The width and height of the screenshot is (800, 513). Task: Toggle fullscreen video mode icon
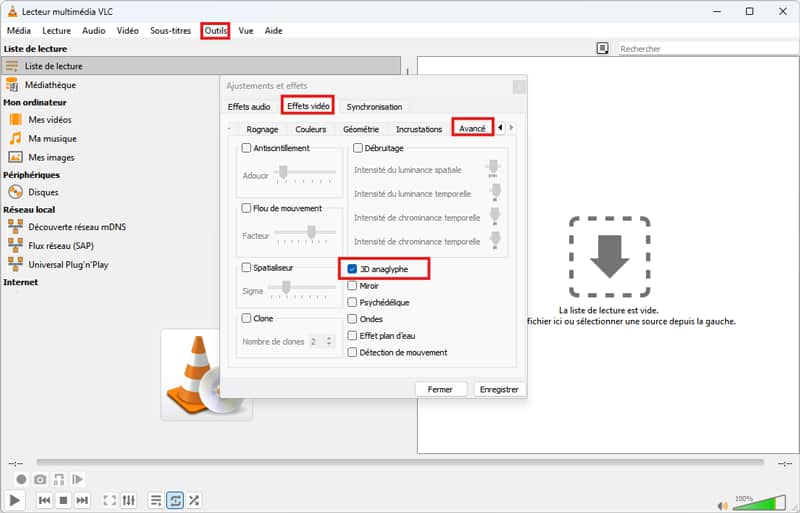[x=111, y=500]
